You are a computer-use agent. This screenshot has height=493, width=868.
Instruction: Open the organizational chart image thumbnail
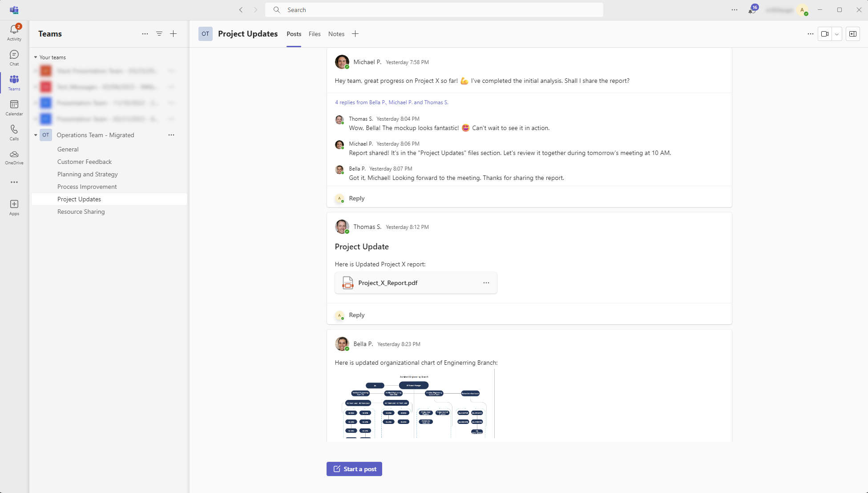414,403
